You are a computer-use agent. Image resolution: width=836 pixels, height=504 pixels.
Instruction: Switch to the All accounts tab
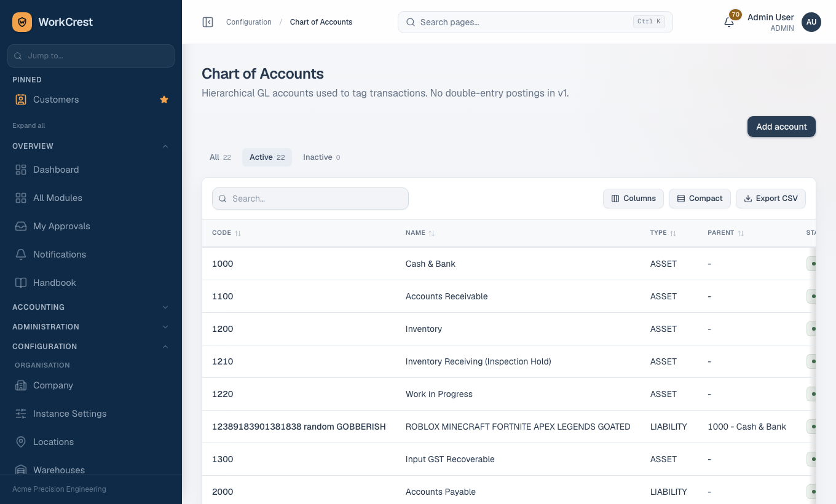[x=220, y=157]
